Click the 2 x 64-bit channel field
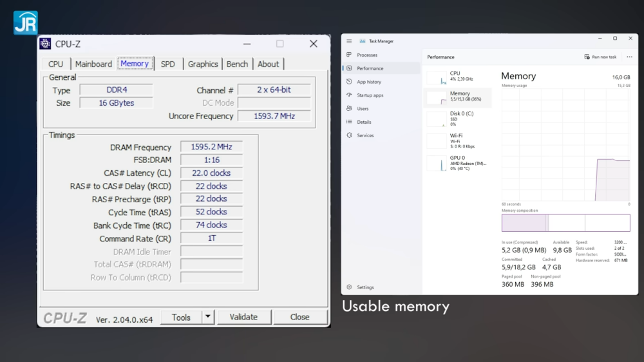 click(x=274, y=90)
